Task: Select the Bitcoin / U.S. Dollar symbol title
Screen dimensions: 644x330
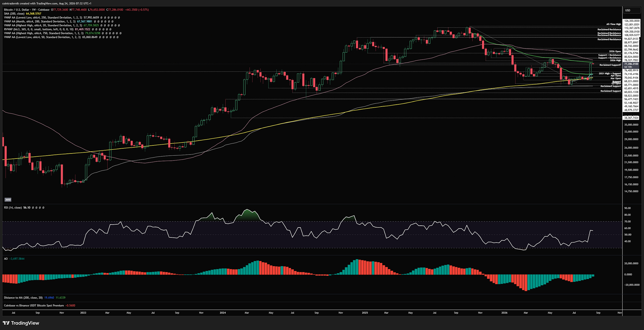Action: [x=17, y=10]
